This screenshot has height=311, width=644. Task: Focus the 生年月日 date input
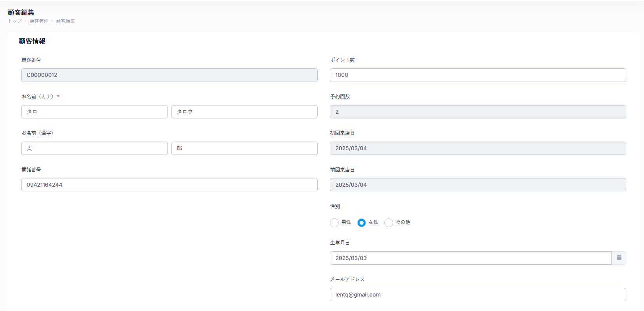(x=470, y=258)
